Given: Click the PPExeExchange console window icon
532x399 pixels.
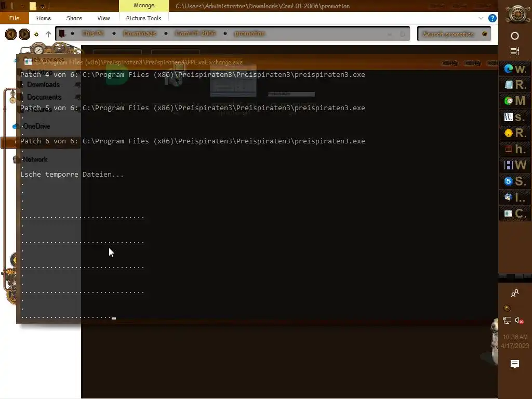Looking at the screenshot, I should point(29,62).
